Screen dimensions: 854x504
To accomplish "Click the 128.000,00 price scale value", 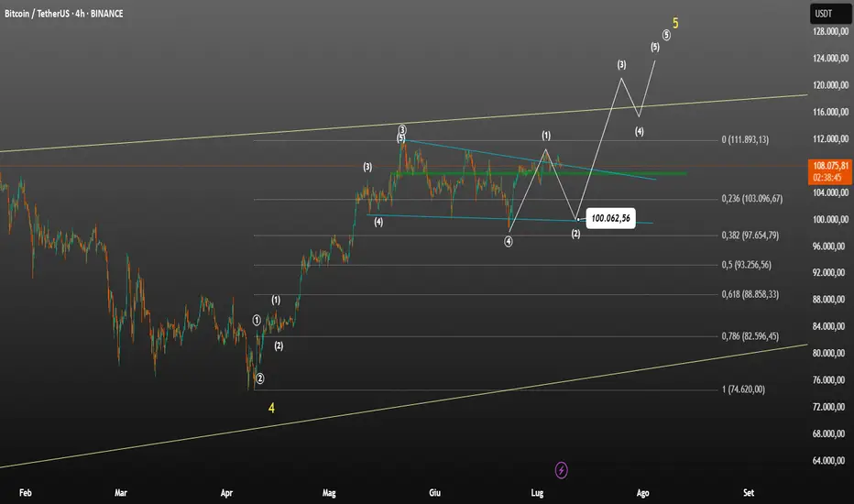I will [830, 31].
